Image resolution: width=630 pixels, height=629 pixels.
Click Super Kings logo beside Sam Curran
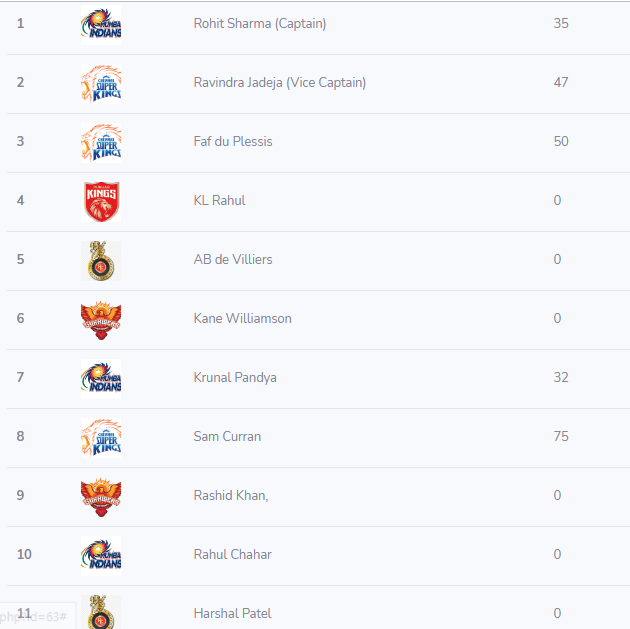pyautogui.click(x=101, y=438)
